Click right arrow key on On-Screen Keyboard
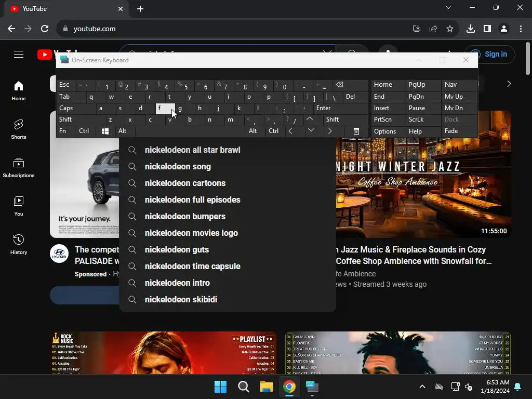532x399 pixels. [x=330, y=131]
